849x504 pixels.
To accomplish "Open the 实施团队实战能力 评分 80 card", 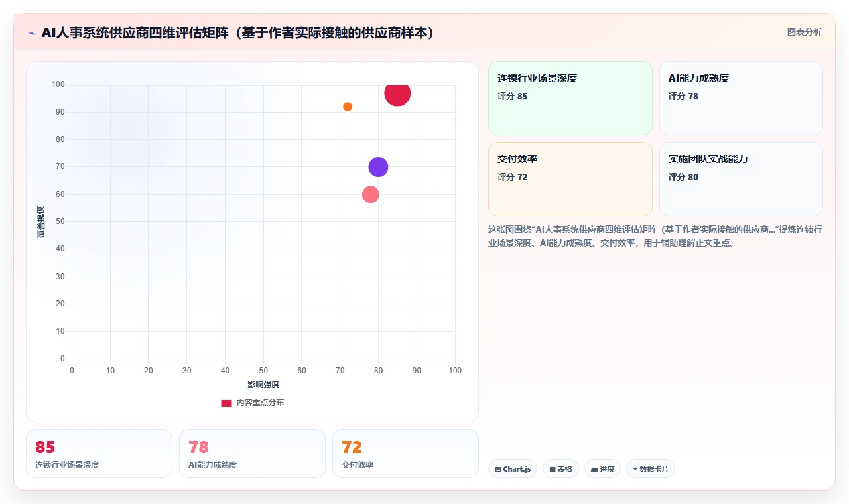I will pyautogui.click(x=741, y=179).
